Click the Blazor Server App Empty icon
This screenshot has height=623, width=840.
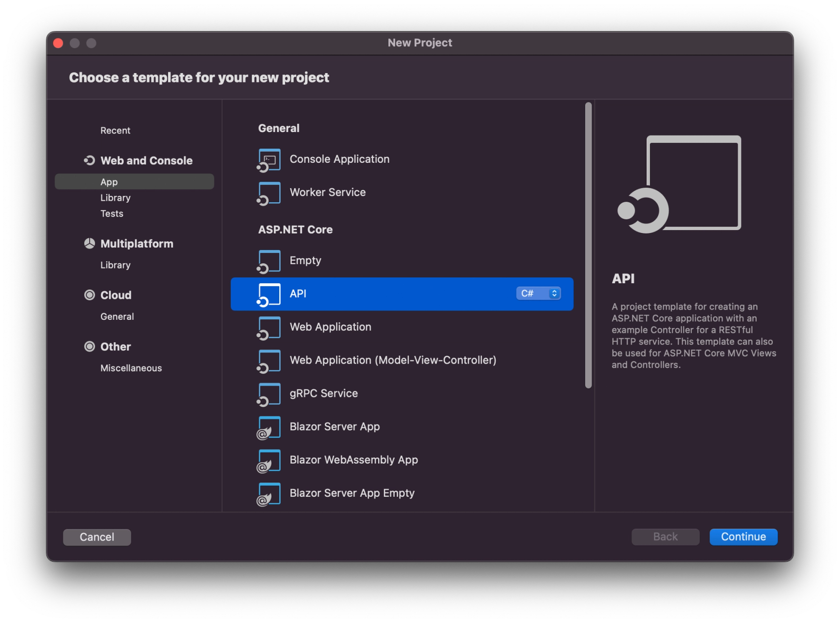click(x=269, y=493)
